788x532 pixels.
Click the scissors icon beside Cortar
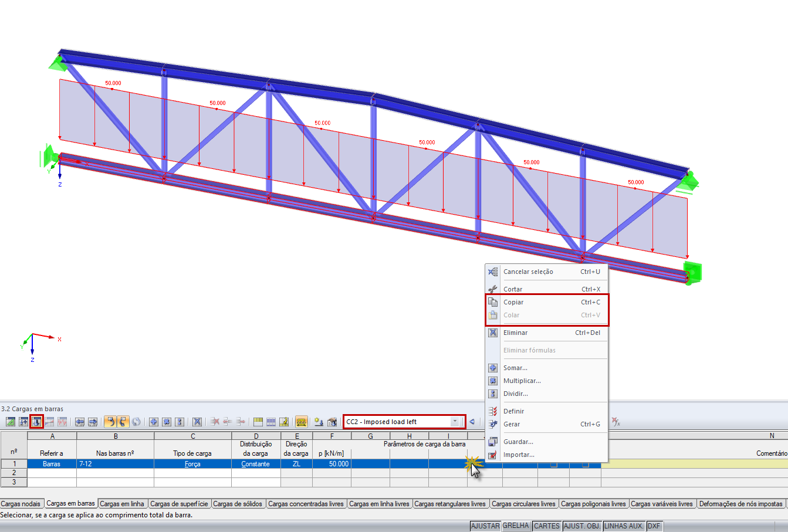(493, 289)
